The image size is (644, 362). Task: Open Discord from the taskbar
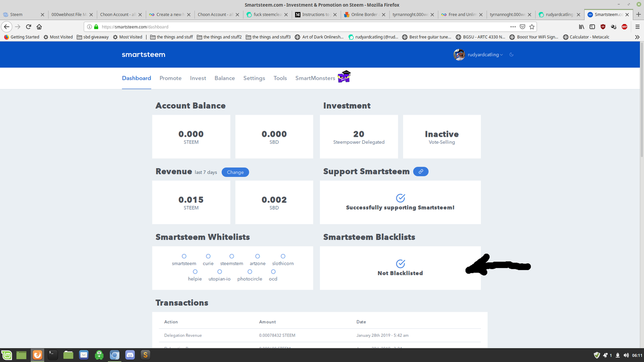(x=130, y=355)
